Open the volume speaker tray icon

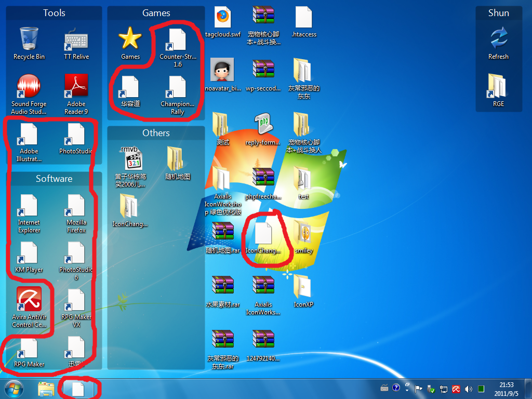tap(468, 389)
